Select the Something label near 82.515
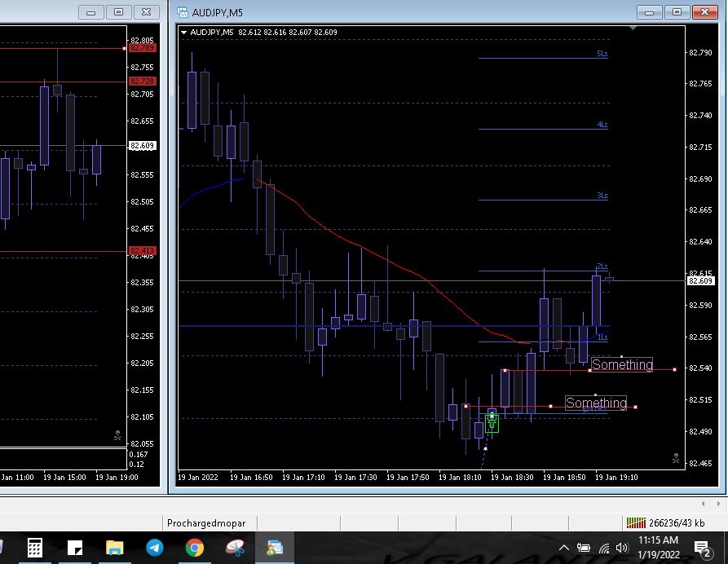 click(x=596, y=403)
